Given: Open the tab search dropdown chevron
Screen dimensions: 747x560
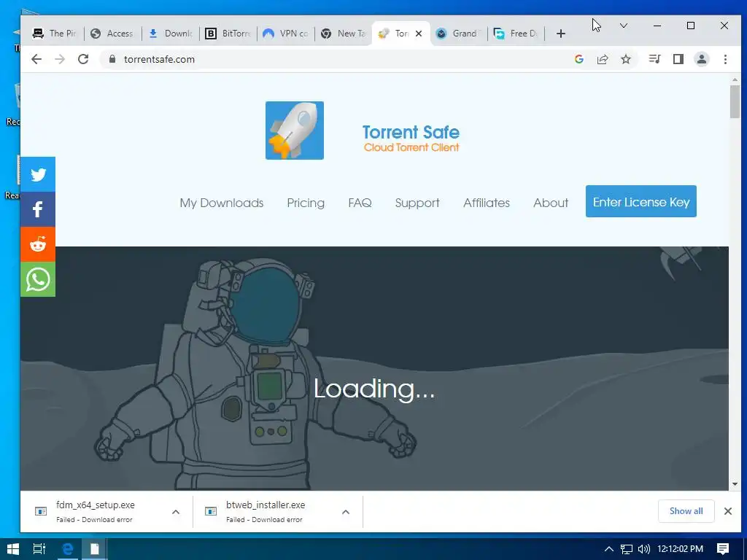Looking at the screenshot, I should click(x=623, y=26).
